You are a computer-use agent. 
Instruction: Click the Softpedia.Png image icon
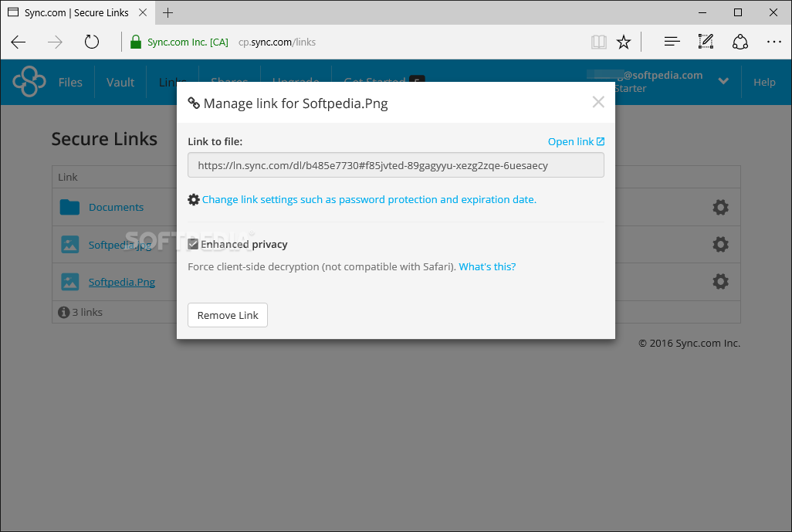coord(69,282)
